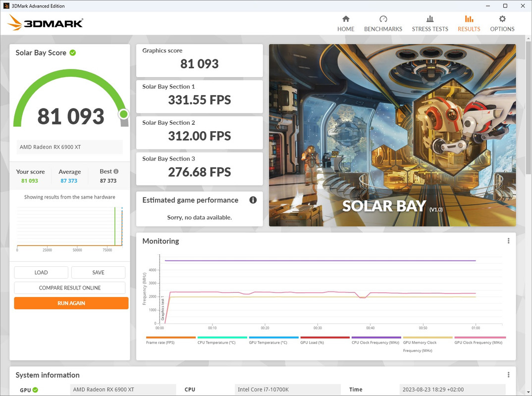Click the Solar Bay Section 3 276.68 FPS value
The width and height of the screenshot is (532, 396).
(x=200, y=172)
